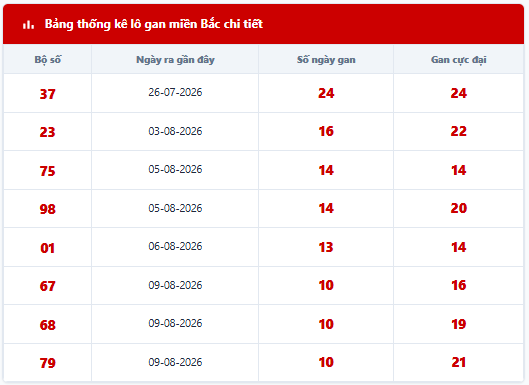529x385 pixels.
Task: Click the title "Bảng thống kê lô gan miền Bắc chi tiết"
Action: (154, 24)
